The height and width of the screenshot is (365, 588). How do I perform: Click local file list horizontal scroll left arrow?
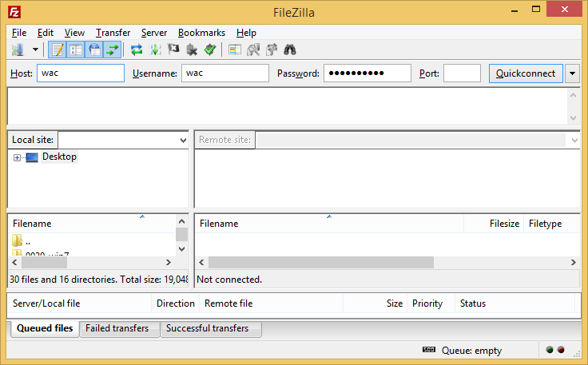click(14, 262)
